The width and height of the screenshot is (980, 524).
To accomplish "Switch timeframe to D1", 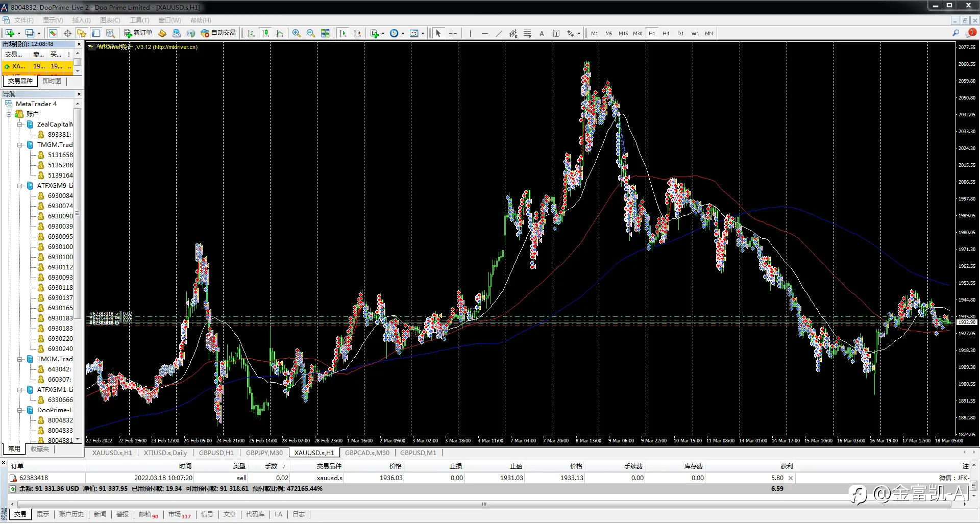I will click(680, 33).
